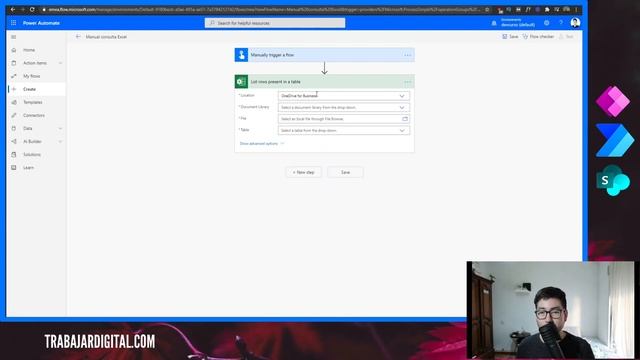The image size is (640, 360).
Task: Open Solutions in the sidebar
Action: click(x=32, y=154)
